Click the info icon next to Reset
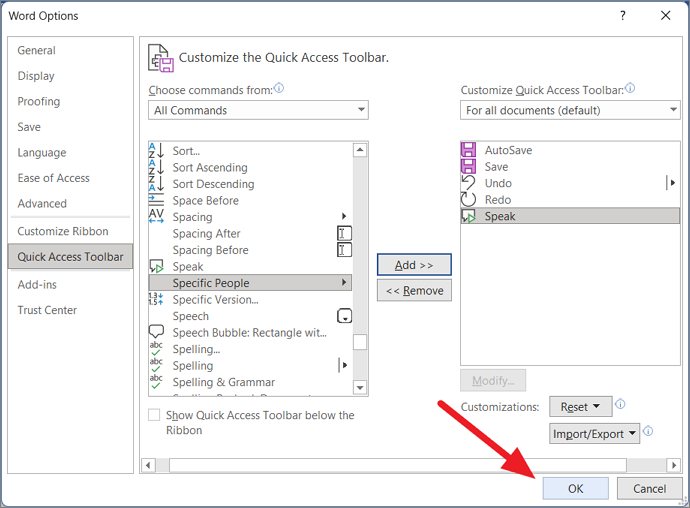Image resolution: width=690 pixels, height=508 pixels. coord(620,404)
